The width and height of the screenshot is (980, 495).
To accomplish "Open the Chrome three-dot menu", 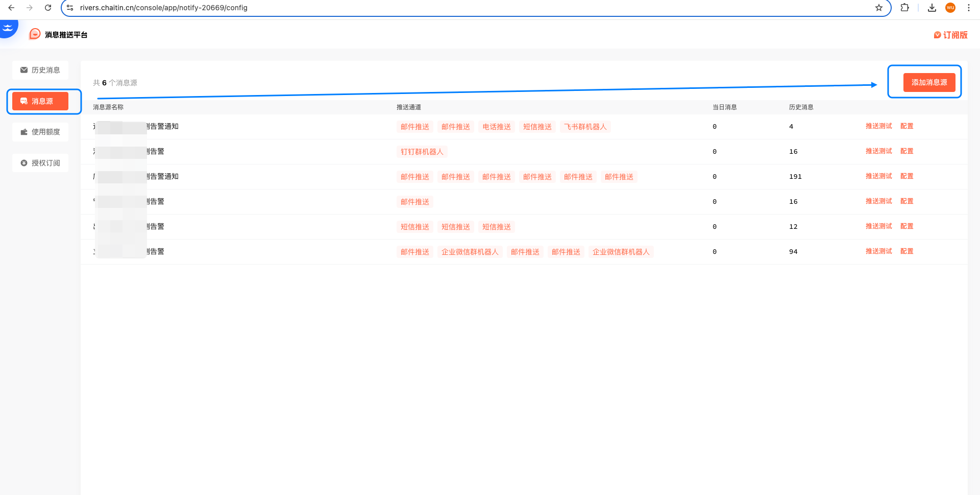I will tap(968, 8).
